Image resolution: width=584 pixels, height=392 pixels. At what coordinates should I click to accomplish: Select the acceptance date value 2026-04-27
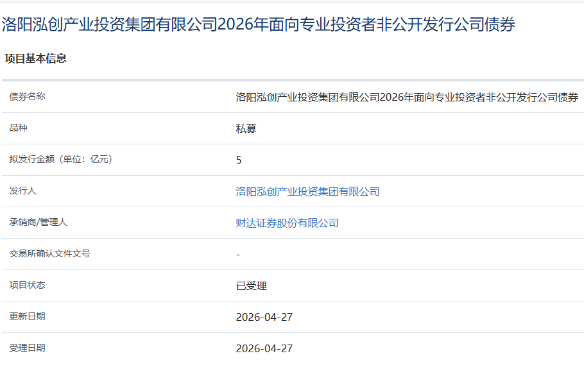tap(263, 348)
